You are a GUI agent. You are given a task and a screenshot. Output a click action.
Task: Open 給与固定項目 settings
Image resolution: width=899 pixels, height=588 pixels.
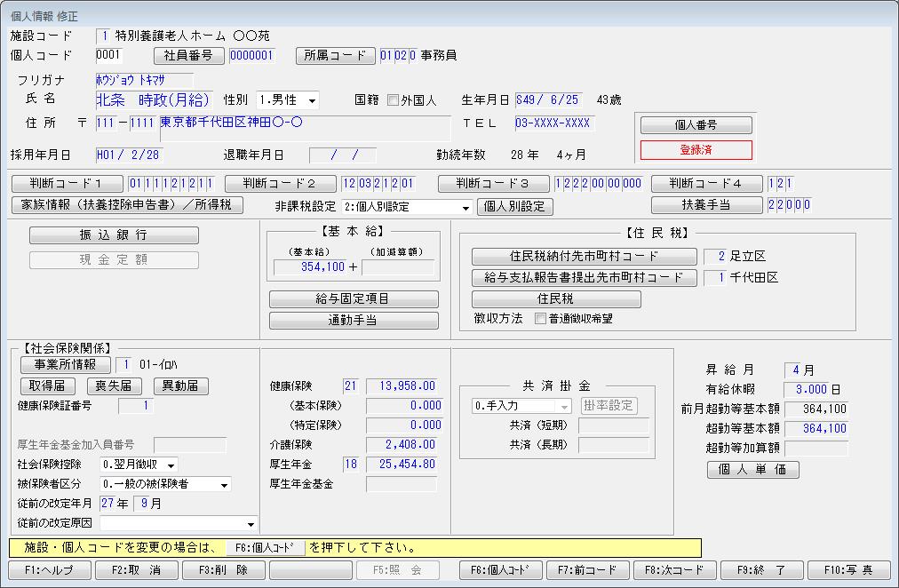[x=353, y=299]
